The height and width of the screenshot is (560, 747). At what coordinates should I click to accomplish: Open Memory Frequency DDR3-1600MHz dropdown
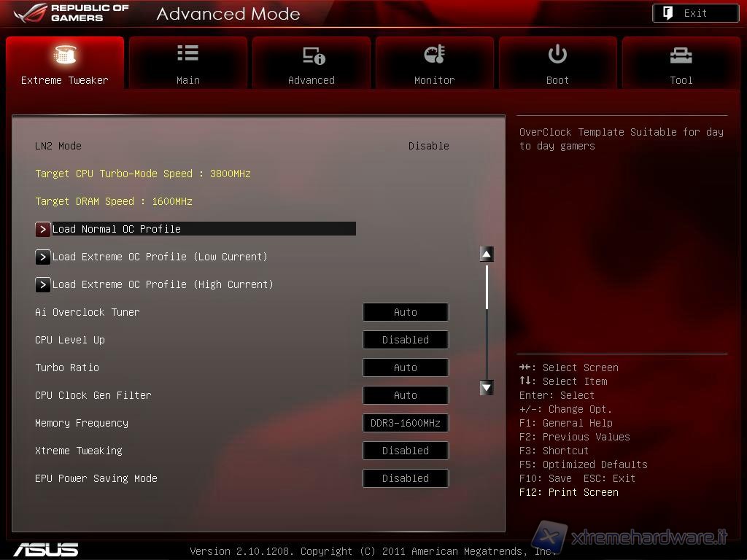pos(406,423)
